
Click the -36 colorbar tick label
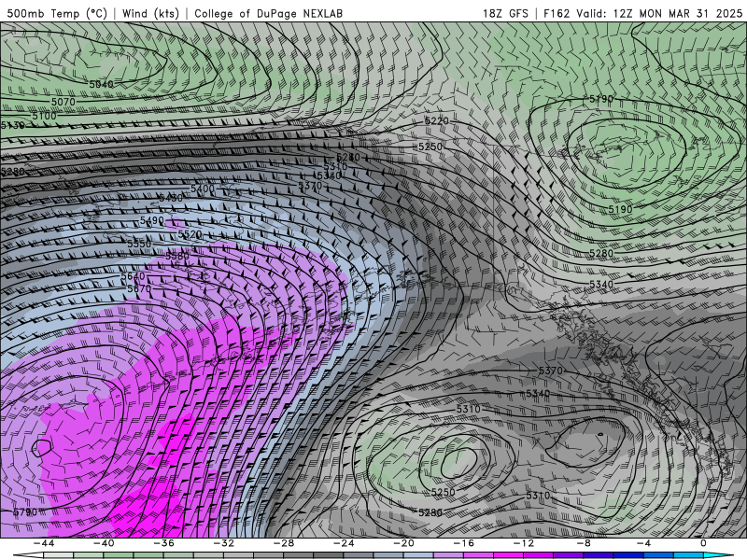pyautogui.click(x=164, y=543)
